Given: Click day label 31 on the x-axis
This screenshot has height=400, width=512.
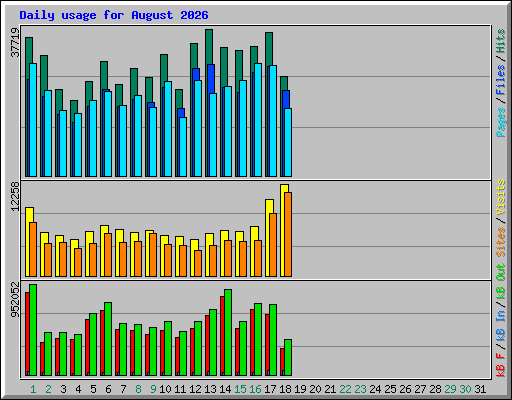Looking at the screenshot, I should (x=480, y=389).
